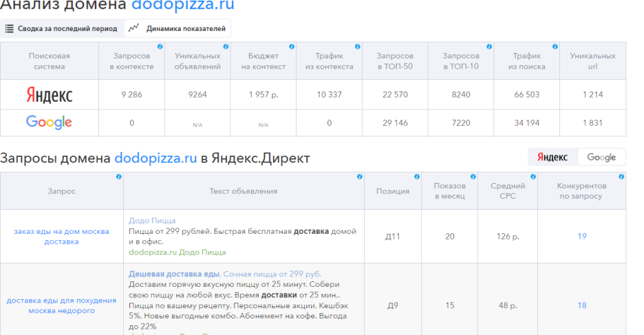
Task: Open info icon for Бюджет на контекст
Action: pyautogui.click(x=292, y=46)
